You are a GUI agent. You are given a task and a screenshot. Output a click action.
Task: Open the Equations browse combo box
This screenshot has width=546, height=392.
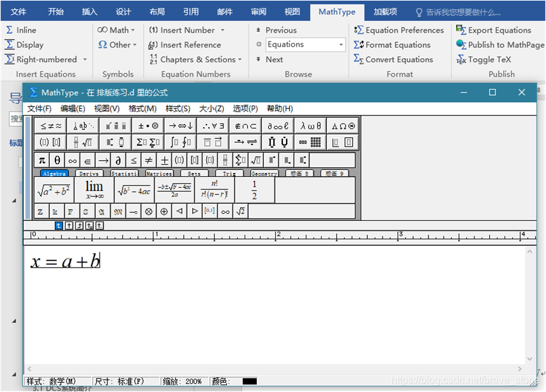(305, 45)
